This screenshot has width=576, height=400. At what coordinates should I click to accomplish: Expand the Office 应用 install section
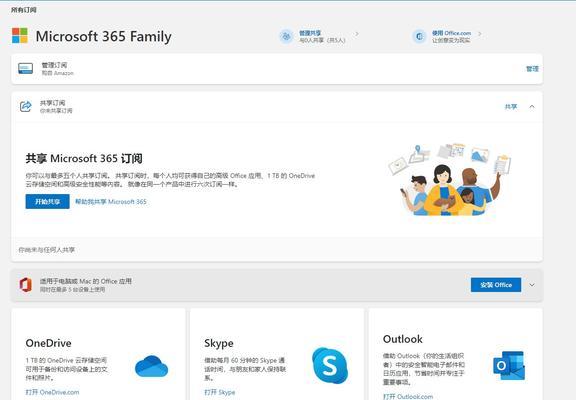point(532,285)
